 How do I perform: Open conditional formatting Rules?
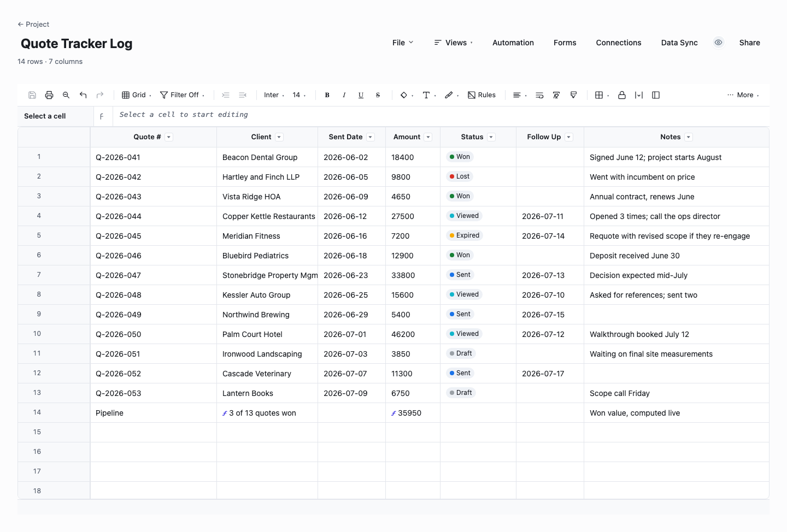[x=481, y=95]
